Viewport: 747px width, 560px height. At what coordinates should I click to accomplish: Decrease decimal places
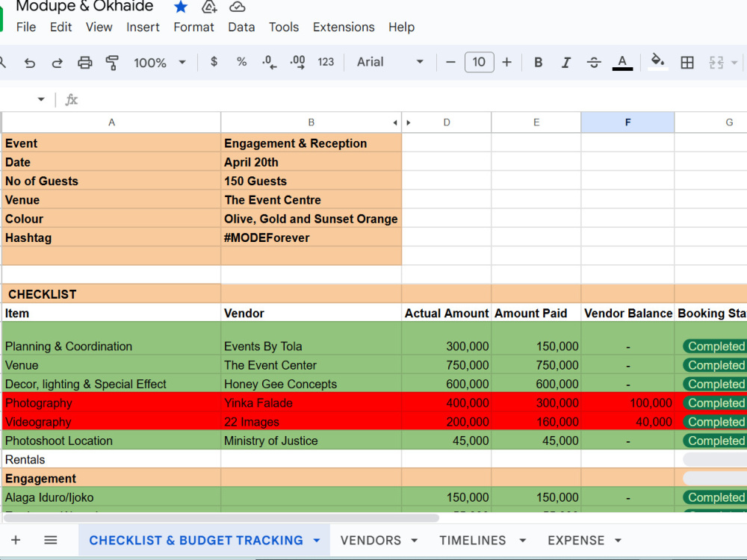(269, 63)
